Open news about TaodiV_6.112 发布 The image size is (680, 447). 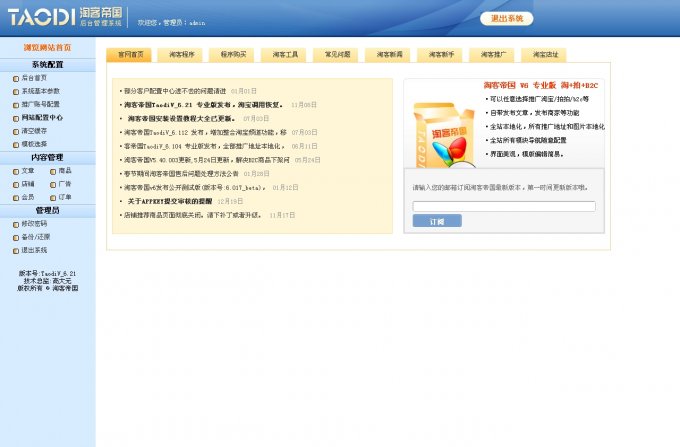click(x=205, y=132)
